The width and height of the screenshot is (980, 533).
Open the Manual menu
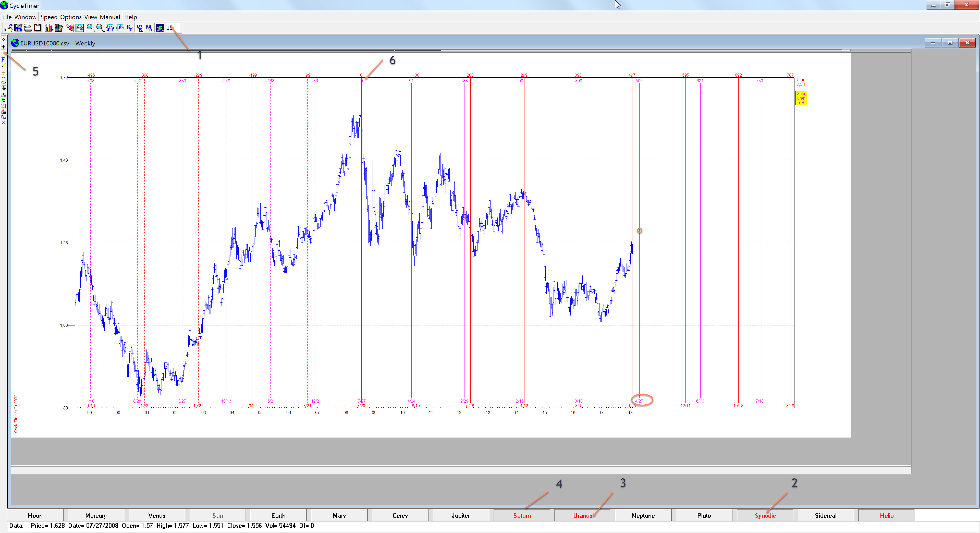(109, 17)
